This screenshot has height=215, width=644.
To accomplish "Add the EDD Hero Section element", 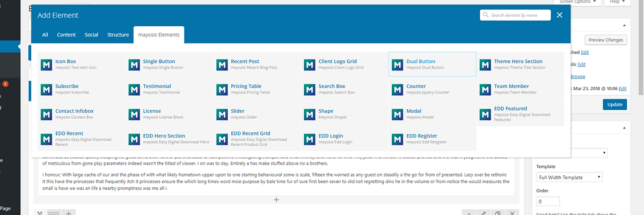I will [x=169, y=138].
